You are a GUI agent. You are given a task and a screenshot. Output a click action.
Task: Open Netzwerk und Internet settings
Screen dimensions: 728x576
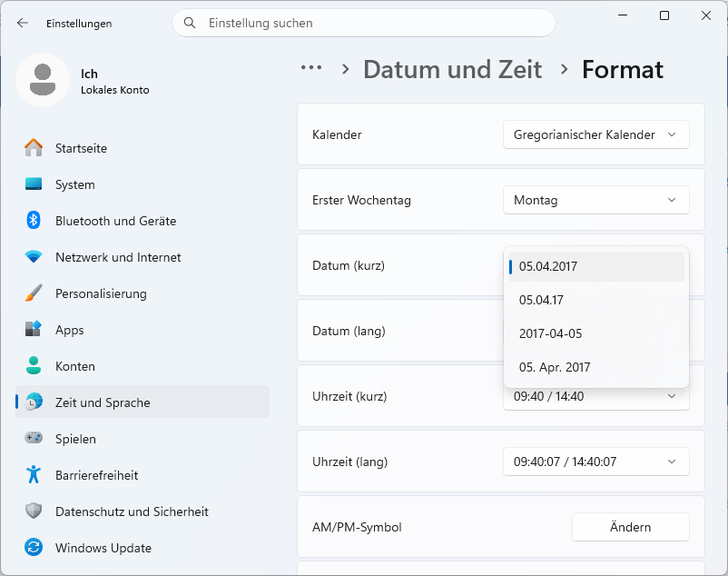tap(143, 257)
